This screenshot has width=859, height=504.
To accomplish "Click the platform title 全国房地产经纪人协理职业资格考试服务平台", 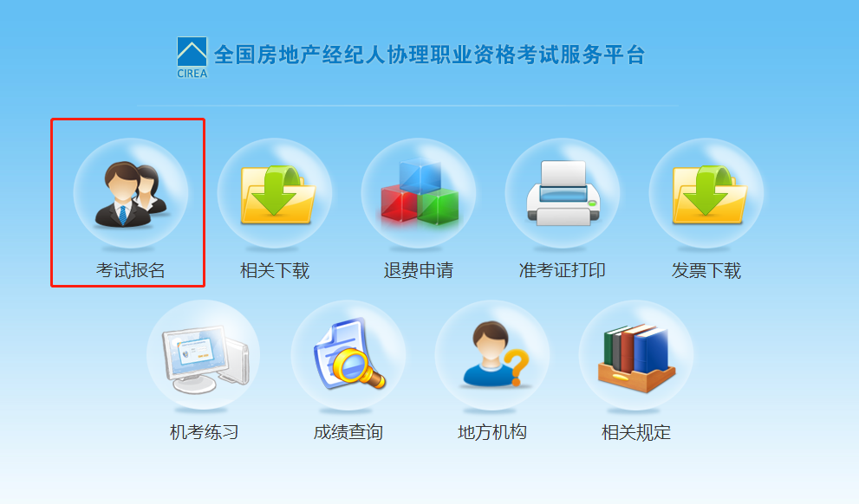I will 430,55.
